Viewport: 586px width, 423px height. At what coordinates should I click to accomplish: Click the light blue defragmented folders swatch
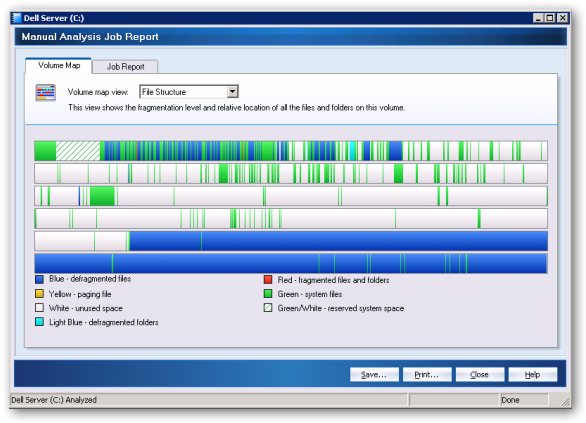coord(39,322)
